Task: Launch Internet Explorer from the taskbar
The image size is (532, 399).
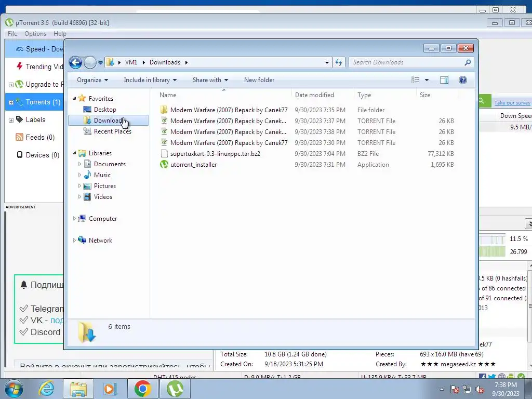Action: pyautogui.click(x=46, y=389)
